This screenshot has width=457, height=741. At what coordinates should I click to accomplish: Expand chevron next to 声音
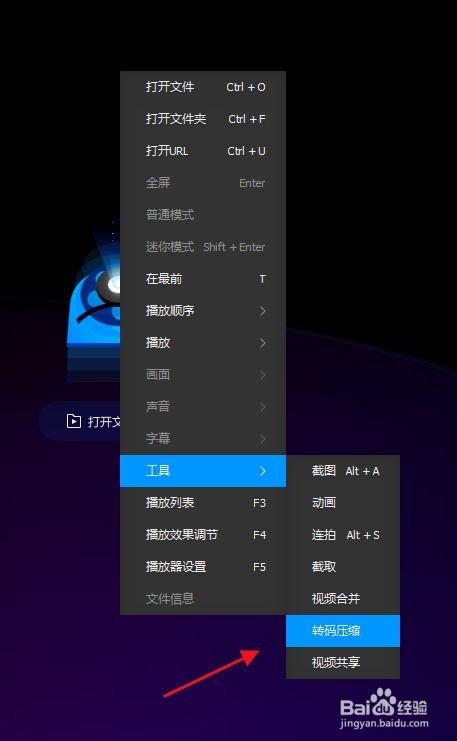[263, 407]
